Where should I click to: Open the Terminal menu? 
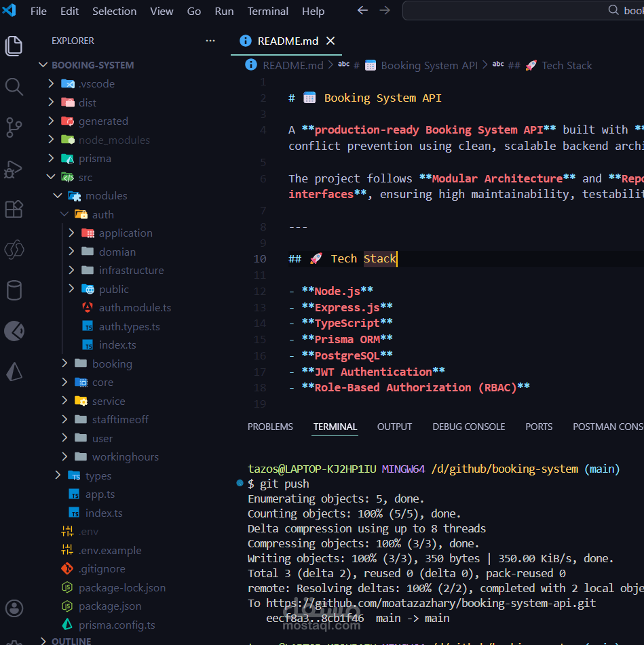click(267, 11)
